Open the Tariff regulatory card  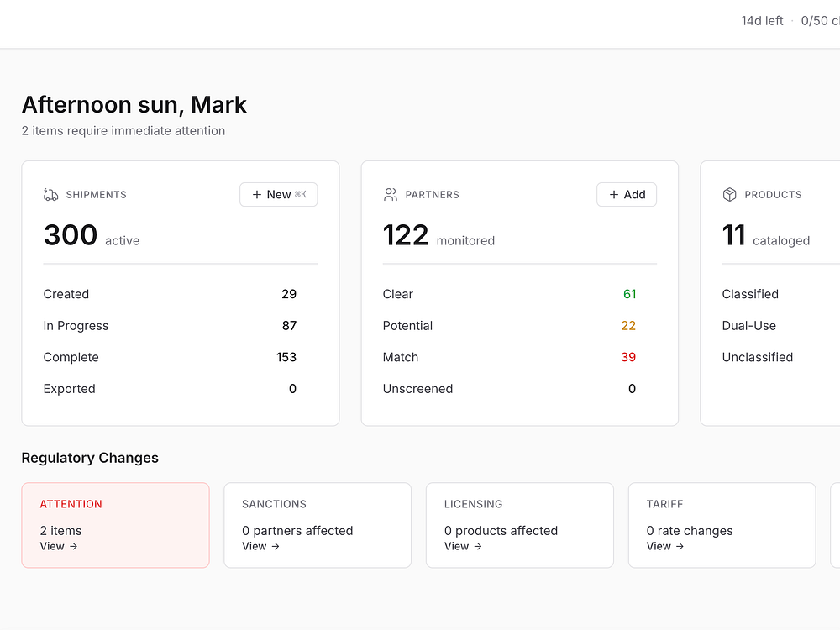(x=722, y=525)
